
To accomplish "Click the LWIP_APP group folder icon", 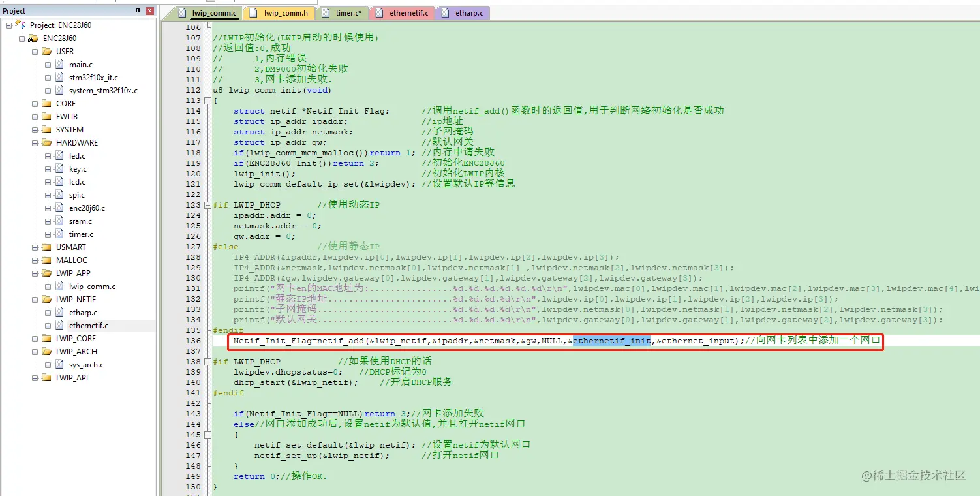I will [x=46, y=273].
